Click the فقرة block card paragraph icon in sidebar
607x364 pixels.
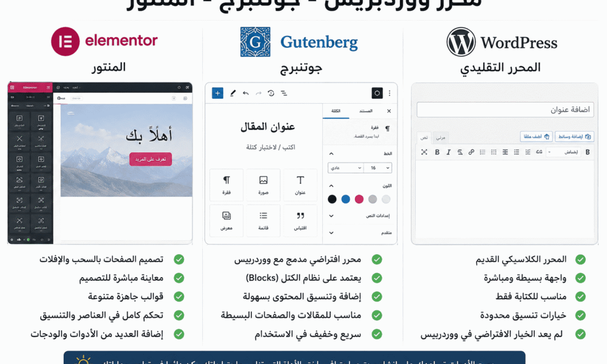(387, 129)
